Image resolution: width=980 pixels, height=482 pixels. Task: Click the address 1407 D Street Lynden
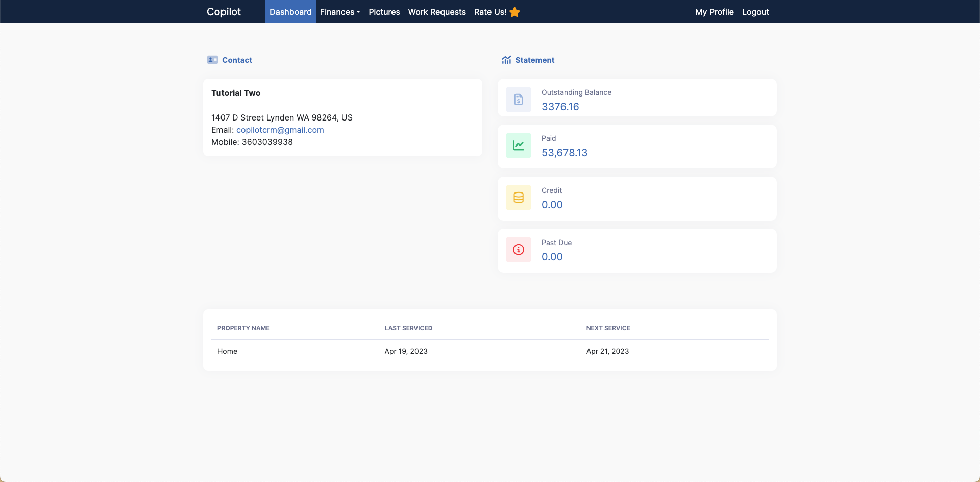282,117
